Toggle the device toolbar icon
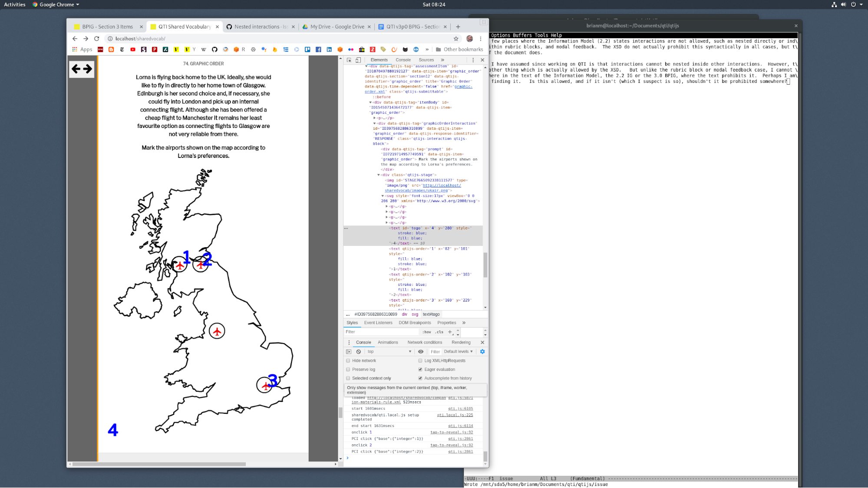The height and width of the screenshot is (488, 868). [358, 60]
